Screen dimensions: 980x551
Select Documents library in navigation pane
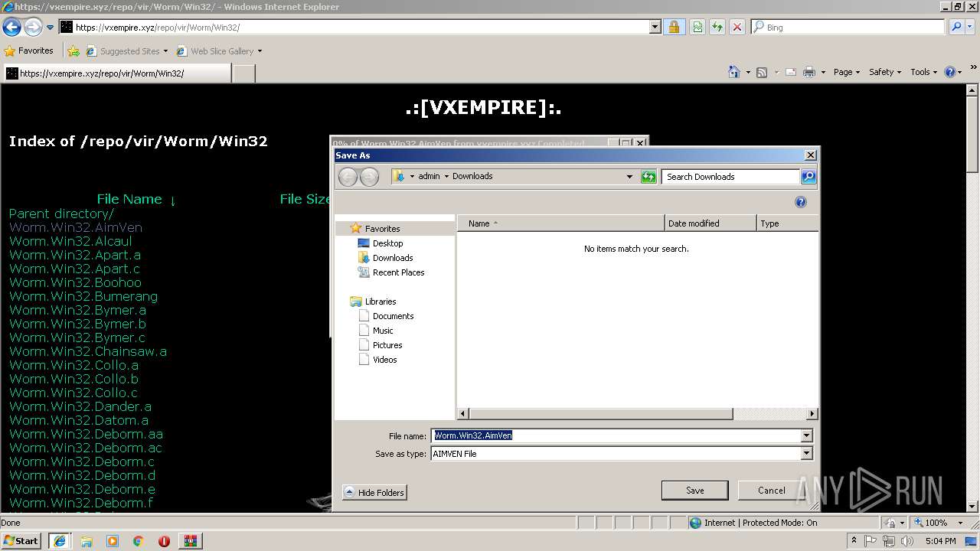click(x=393, y=316)
